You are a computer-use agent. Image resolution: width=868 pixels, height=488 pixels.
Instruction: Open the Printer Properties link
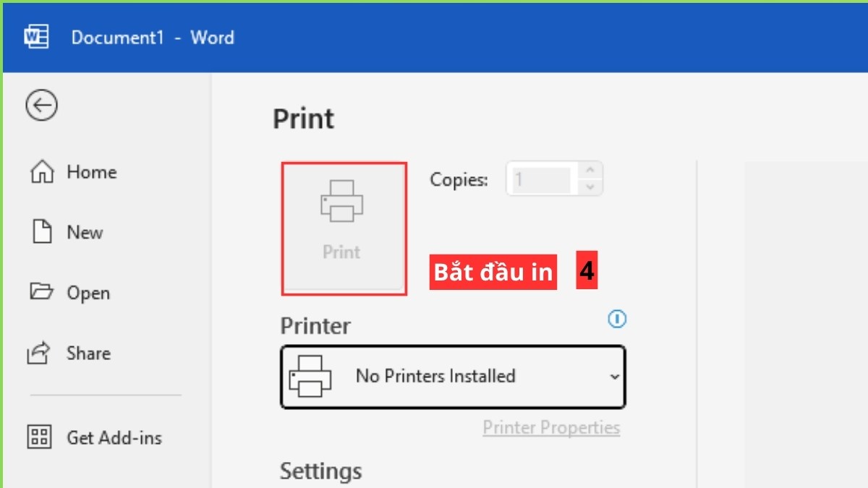click(x=551, y=427)
